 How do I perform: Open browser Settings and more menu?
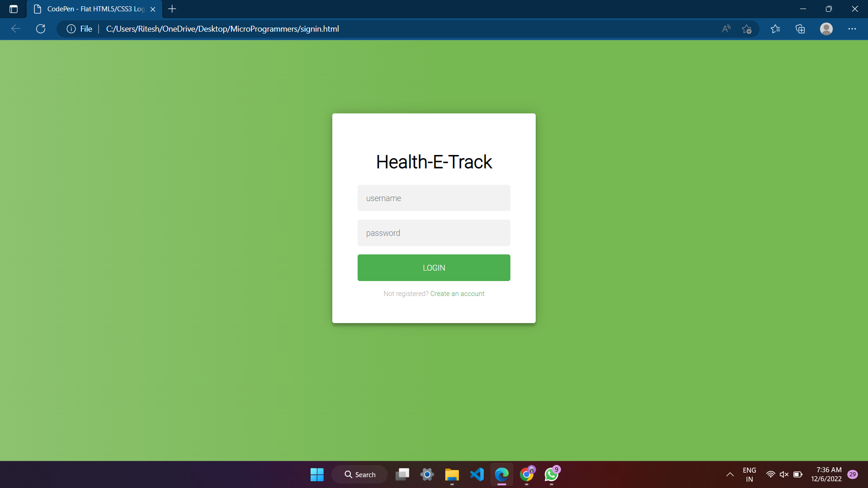[x=853, y=28]
